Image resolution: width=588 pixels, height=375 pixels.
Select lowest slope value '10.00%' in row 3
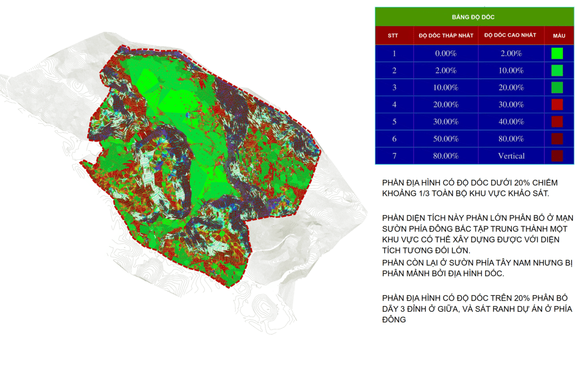446,88
